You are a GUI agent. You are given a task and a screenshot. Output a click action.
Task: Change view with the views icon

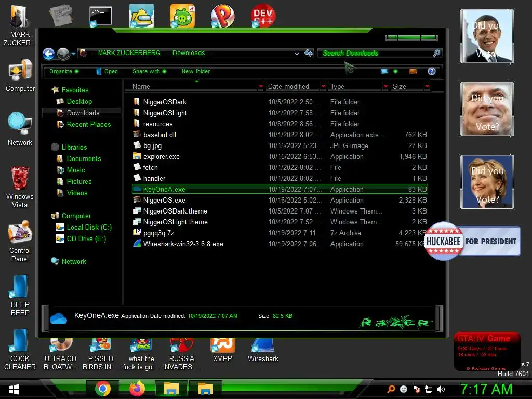(x=384, y=71)
